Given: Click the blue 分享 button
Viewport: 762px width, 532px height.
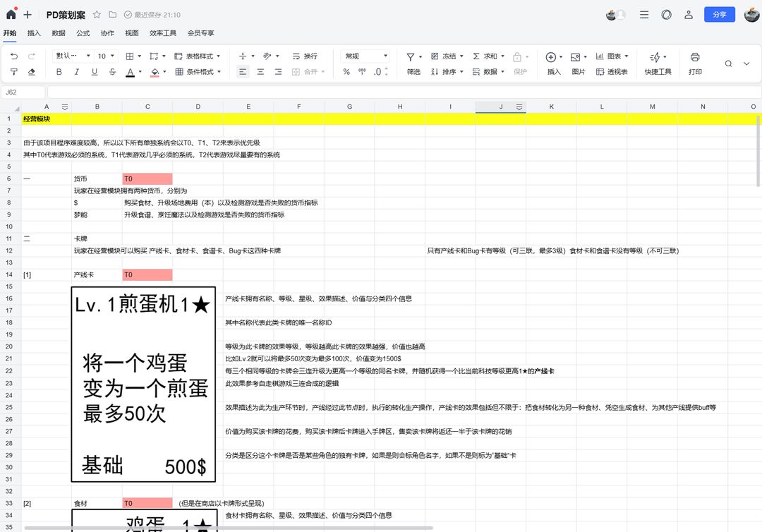Looking at the screenshot, I should 719,15.
